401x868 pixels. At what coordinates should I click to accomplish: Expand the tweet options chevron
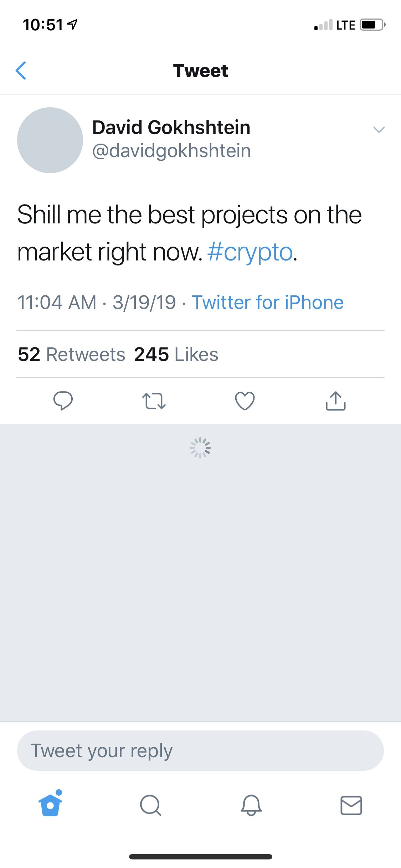(x=379, y=129)
